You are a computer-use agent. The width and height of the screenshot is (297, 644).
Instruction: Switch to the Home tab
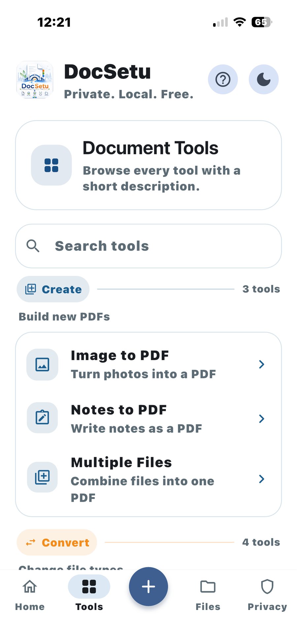30,594
